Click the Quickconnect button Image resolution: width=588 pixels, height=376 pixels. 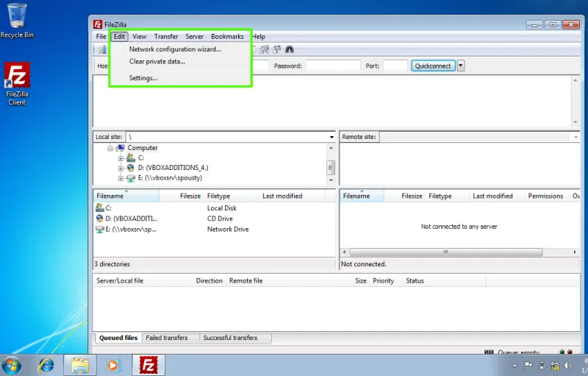point(433,65)
